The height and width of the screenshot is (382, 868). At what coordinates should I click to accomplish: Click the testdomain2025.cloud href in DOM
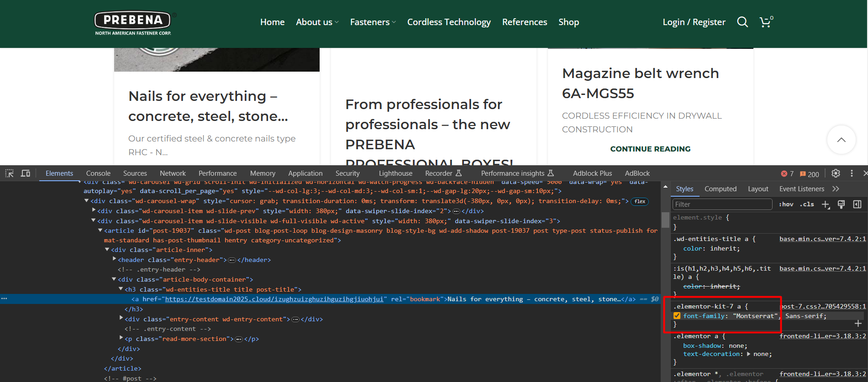(x=274, y=299)
